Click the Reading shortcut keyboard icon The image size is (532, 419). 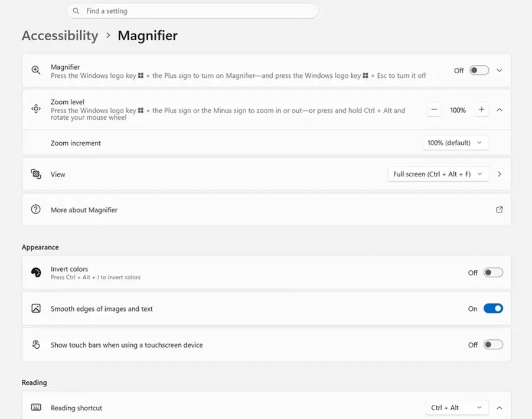tap(36, 407)
